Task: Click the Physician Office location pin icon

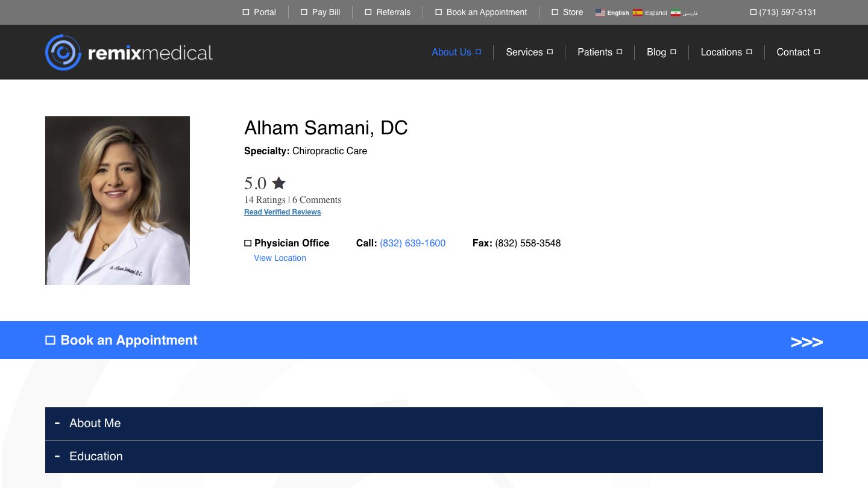Action: [x=248, y=243]
